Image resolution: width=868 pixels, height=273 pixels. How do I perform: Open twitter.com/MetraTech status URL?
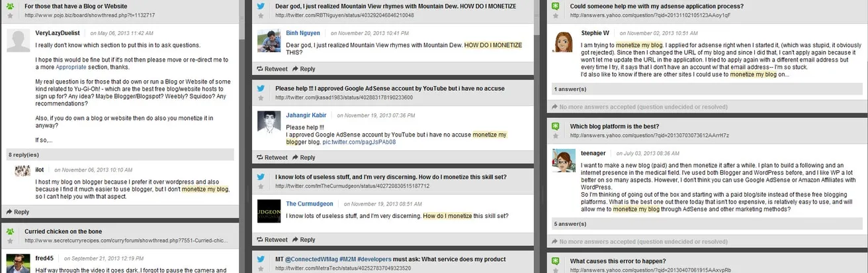point(343,268)
